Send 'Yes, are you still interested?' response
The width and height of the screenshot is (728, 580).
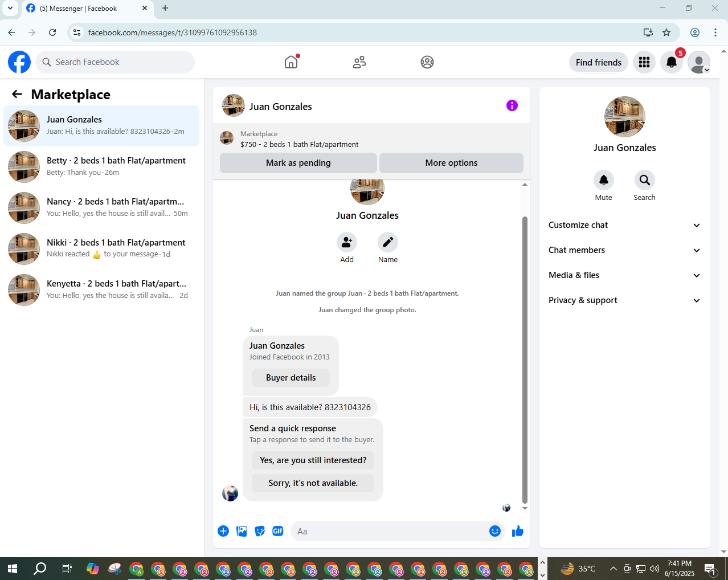click(313, 460)
